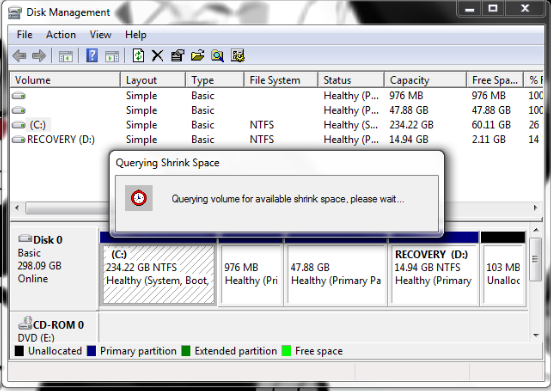
Task: Click the 47.88 GB capacity cell
Action: [409, 110]
